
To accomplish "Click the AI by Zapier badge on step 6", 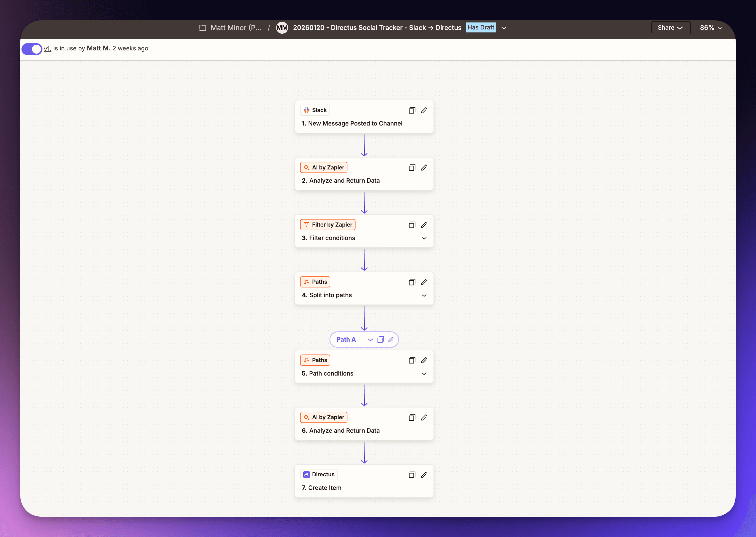I will [x=324, y=417].
